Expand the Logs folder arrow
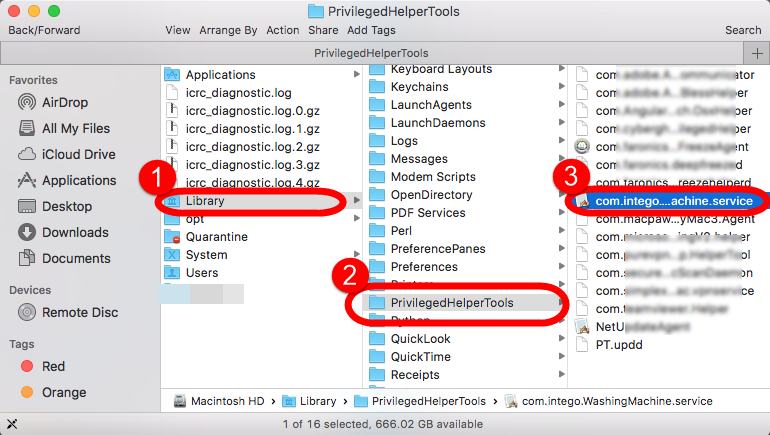Image resolution: width=770 pixels, height=435 pixels. (x=561, y=140)
